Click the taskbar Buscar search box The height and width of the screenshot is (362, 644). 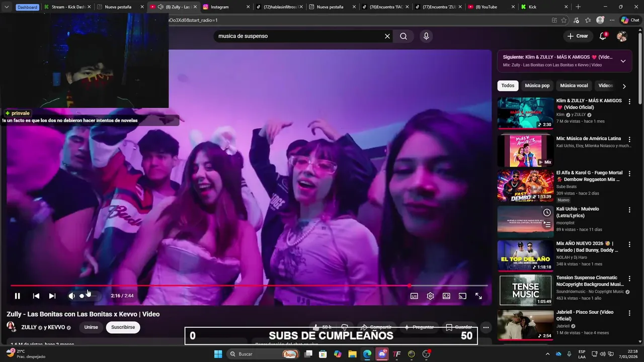point(263,354)
